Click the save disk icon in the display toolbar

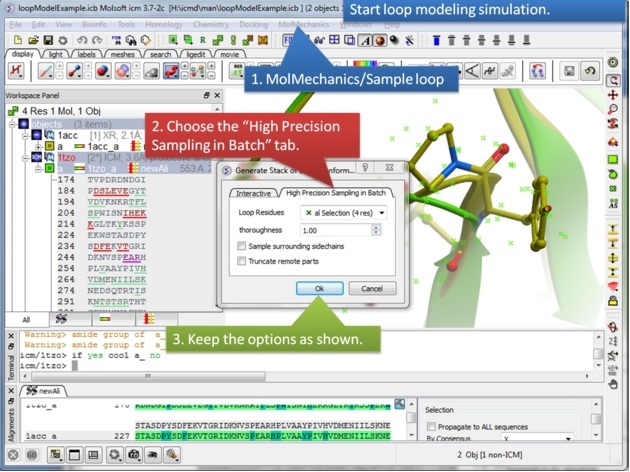click(569, 71)
